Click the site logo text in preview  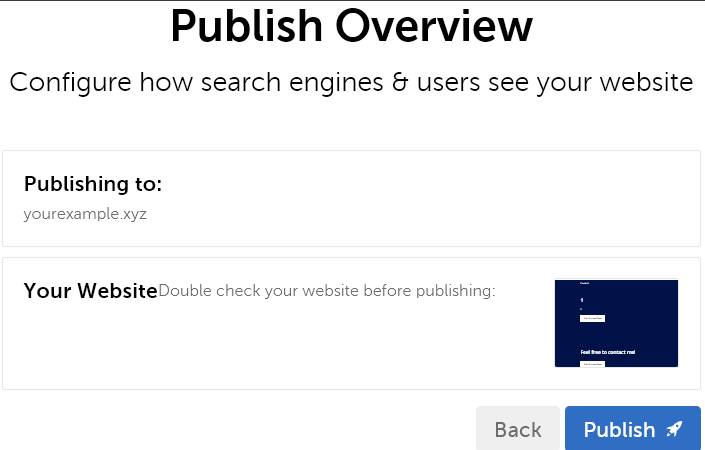point(585,284)
